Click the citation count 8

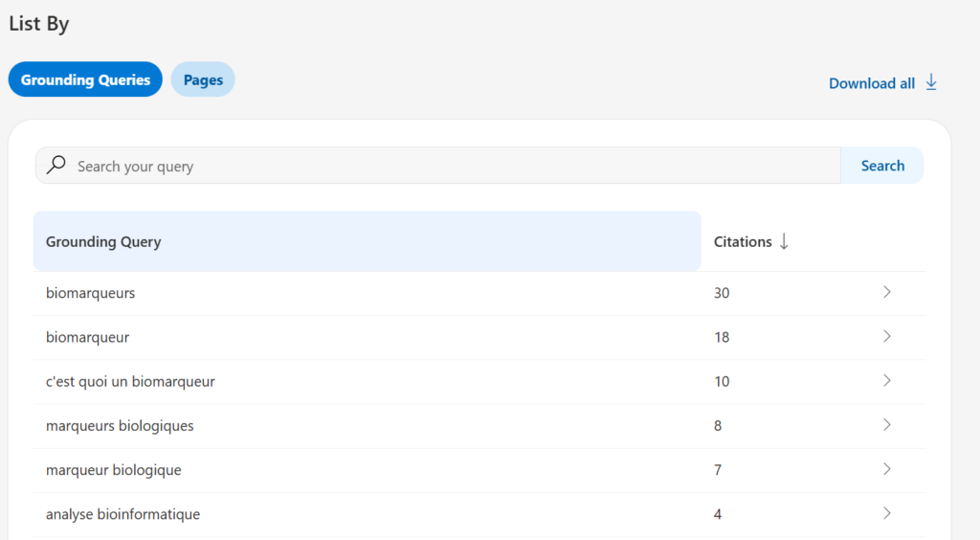coord(718,426)
